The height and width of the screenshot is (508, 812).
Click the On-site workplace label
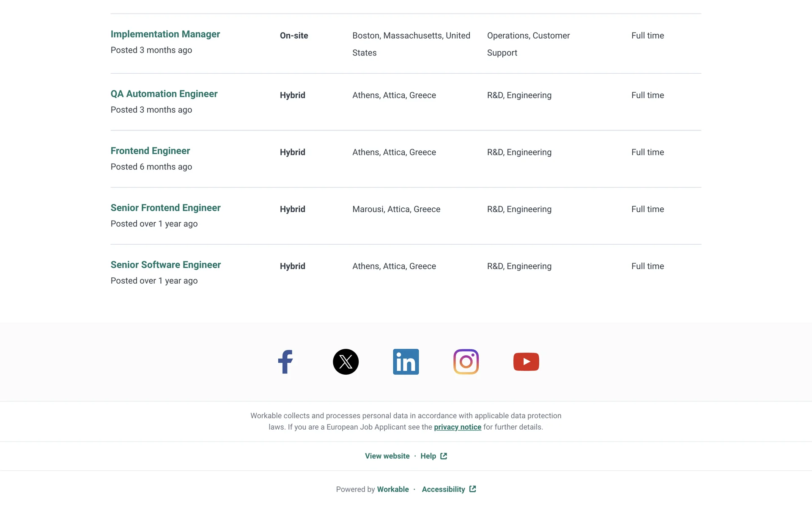pos(294,36)
